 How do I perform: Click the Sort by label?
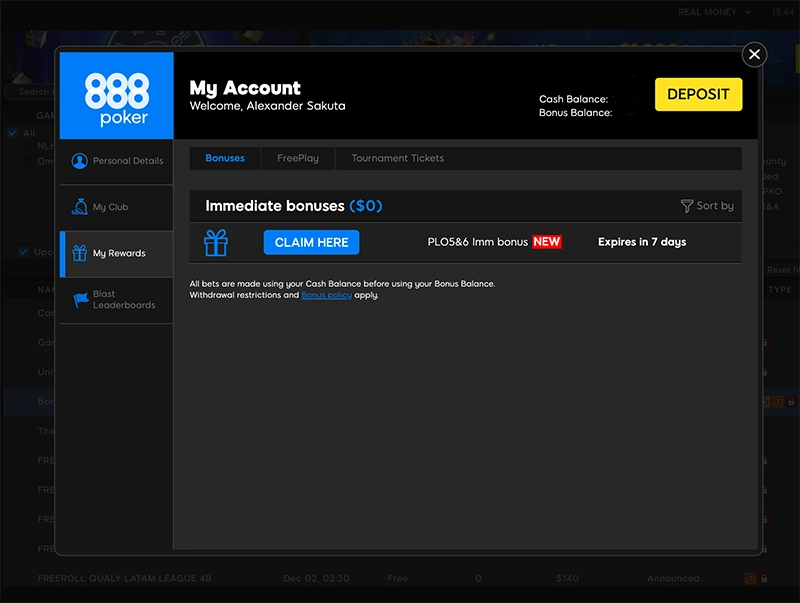[x=715, y=206]
